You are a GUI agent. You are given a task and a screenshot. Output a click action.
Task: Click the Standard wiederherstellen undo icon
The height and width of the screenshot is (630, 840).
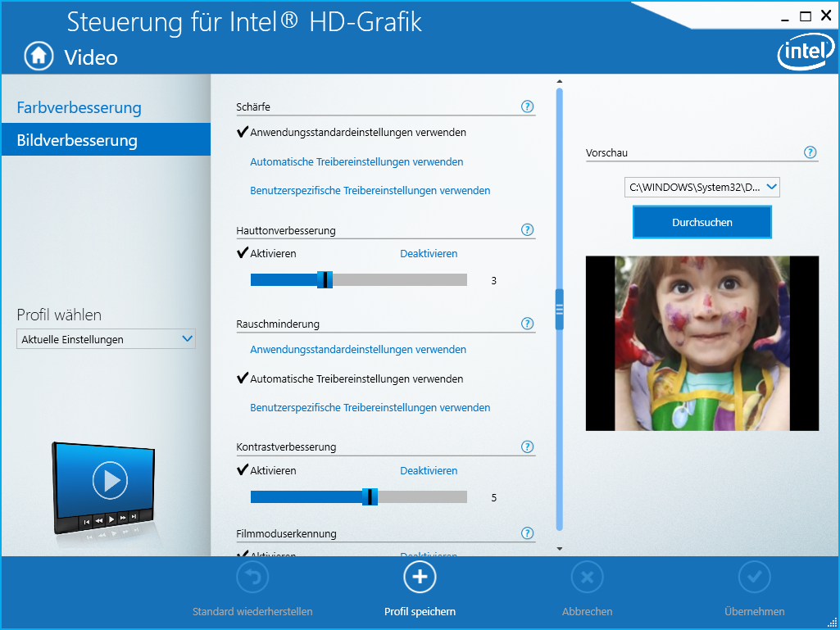pyautogui.click(x=252, y=577)
